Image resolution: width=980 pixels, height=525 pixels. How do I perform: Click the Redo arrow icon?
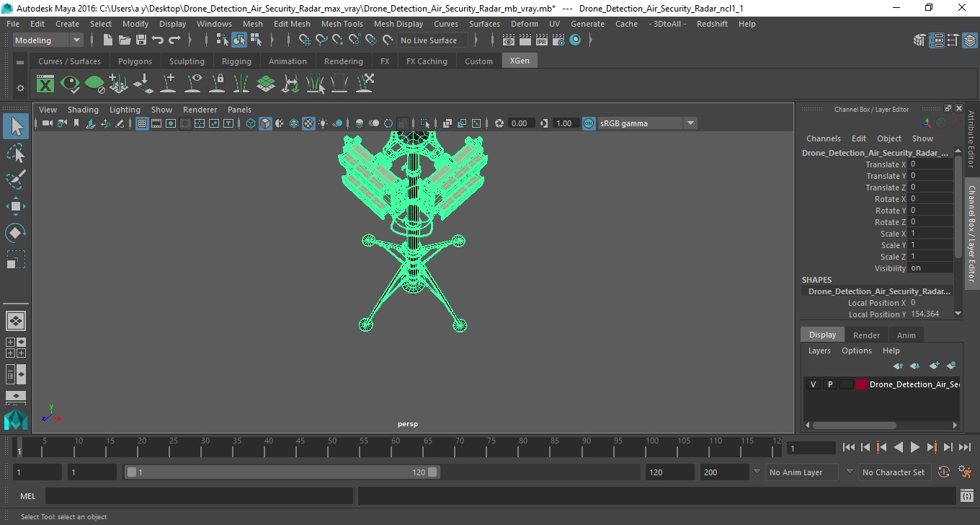(x=174, y=40)
